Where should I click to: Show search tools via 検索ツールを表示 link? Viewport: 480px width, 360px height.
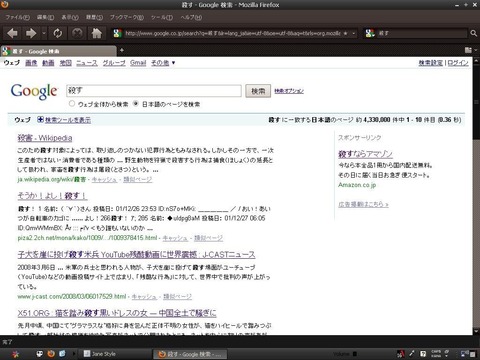click(x=68, y=120)
